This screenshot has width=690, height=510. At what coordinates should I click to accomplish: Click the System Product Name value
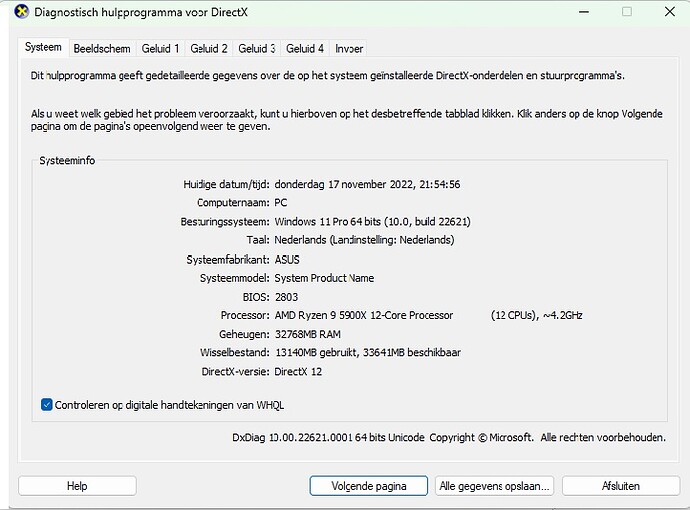click(x=324, y=278)
